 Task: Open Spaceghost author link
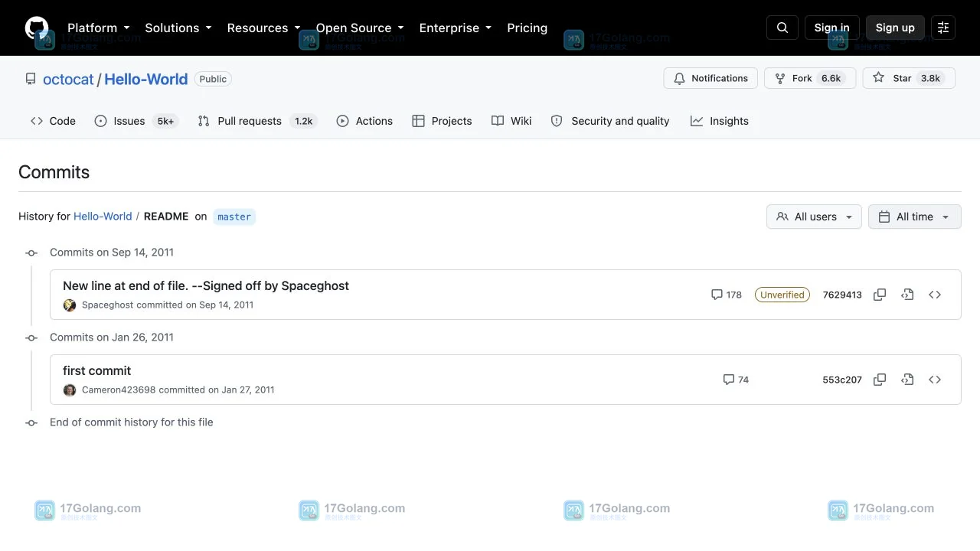[x=107, y=305]
